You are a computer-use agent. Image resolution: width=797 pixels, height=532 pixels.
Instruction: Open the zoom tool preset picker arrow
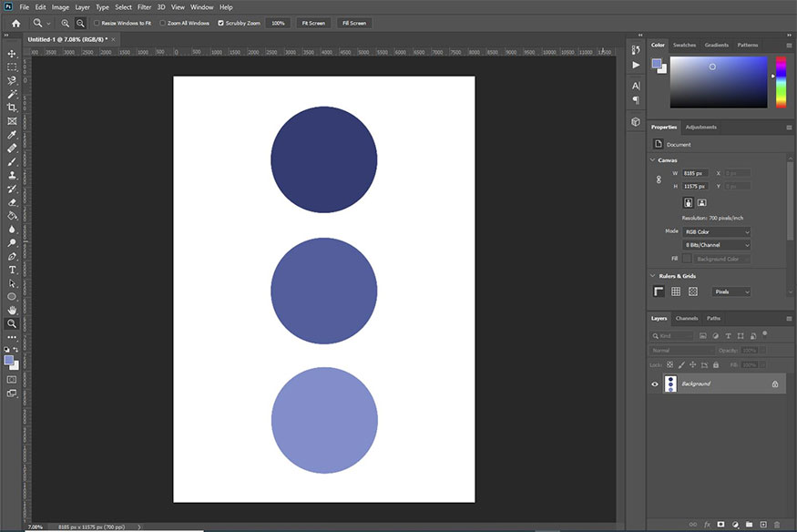[x=49, y=24]
